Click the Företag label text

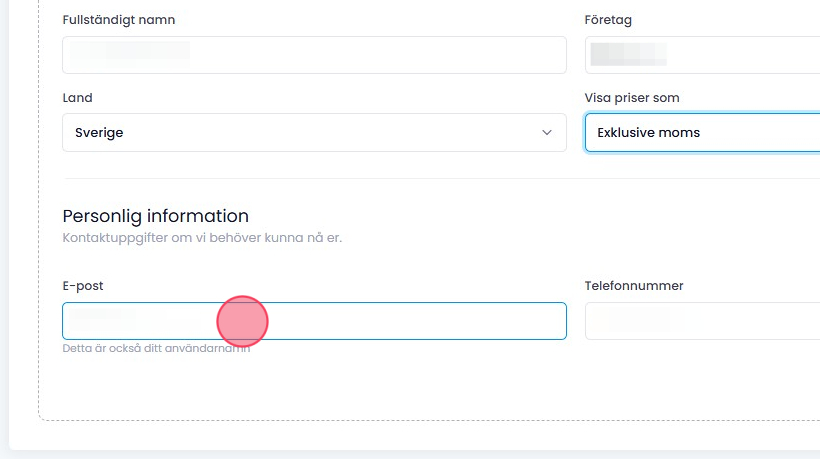pos(608,20)
